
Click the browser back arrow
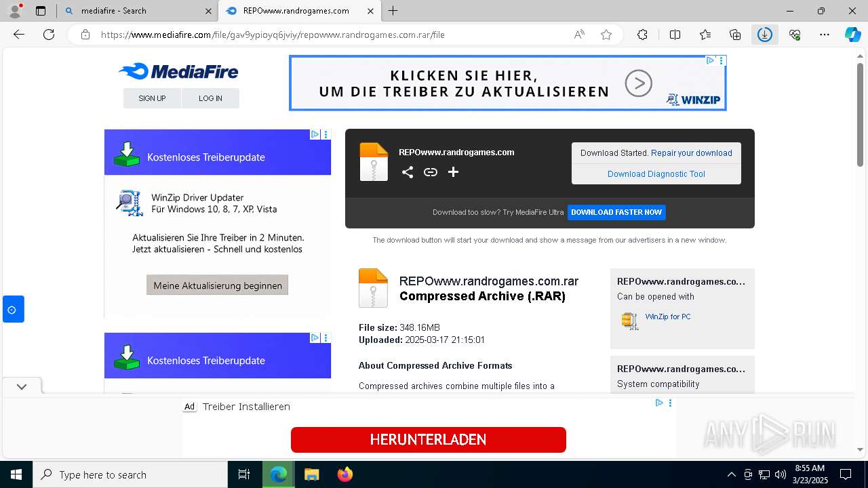pyautogui.click(x=19, y=35)
